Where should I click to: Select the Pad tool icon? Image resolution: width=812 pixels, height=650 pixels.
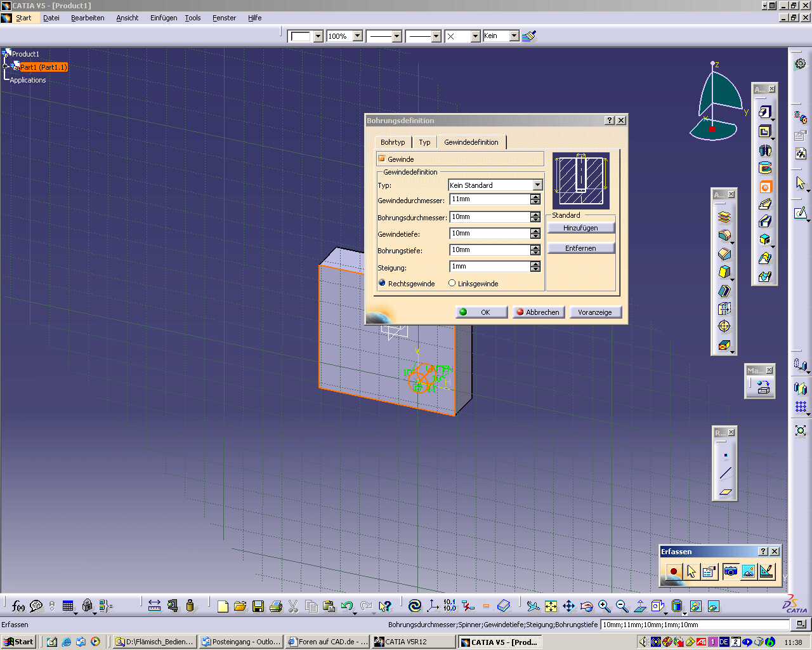pyautogui.click(x=765, y=113)
